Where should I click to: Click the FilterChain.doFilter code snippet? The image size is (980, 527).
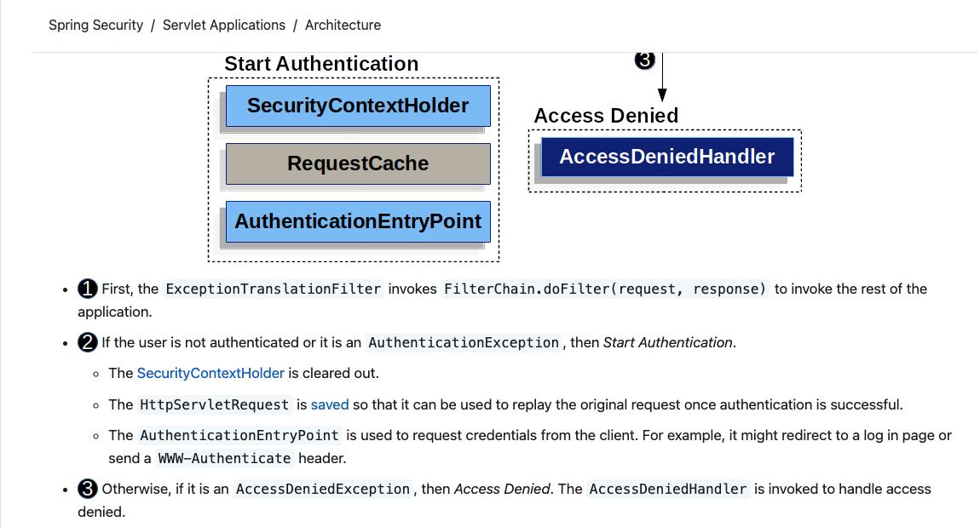pyautogui.click(x=606, y=289)
